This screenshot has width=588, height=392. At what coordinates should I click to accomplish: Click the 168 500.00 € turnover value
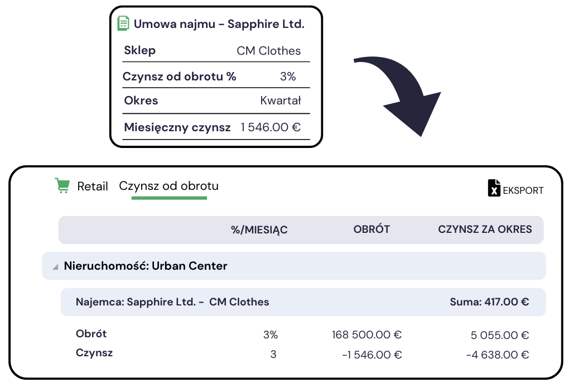point(367,334)
